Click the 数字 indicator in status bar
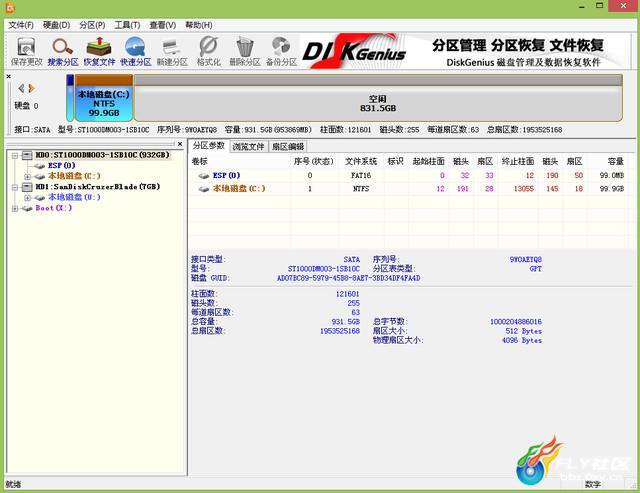640x493 pixels. (x=593, y=484)
